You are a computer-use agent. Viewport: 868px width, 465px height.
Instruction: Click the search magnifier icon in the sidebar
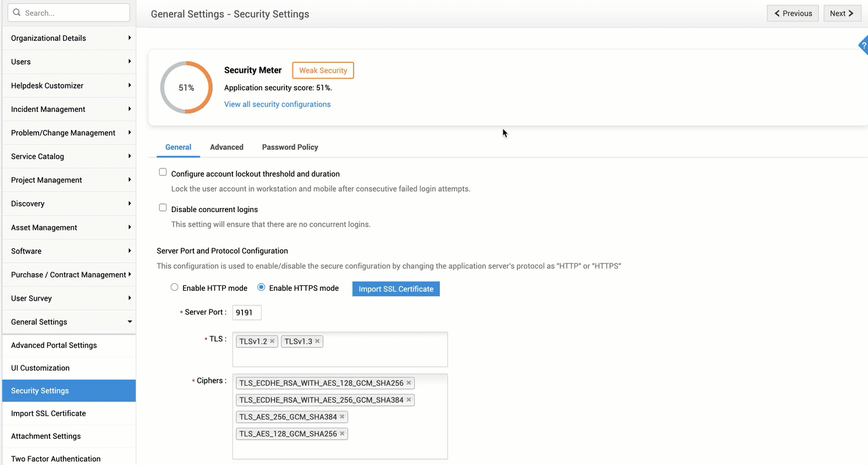point(17,12)
